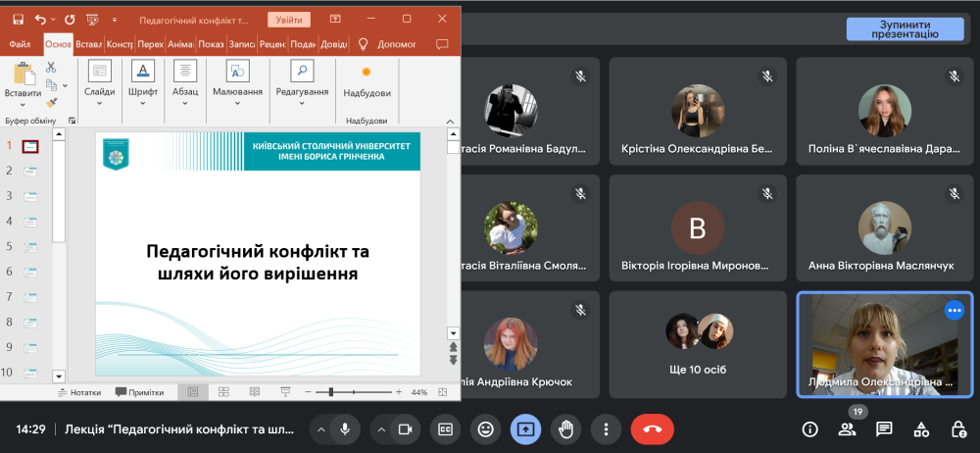Image resolution: width=980 pixels, height=453 pixels.
Task: Copy selection with the copy icon
Action: pyautogui.click(x=51, y=84)
